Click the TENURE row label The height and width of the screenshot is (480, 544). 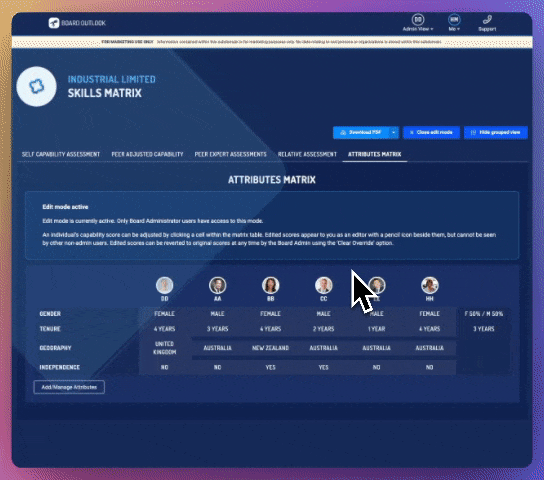50,329
